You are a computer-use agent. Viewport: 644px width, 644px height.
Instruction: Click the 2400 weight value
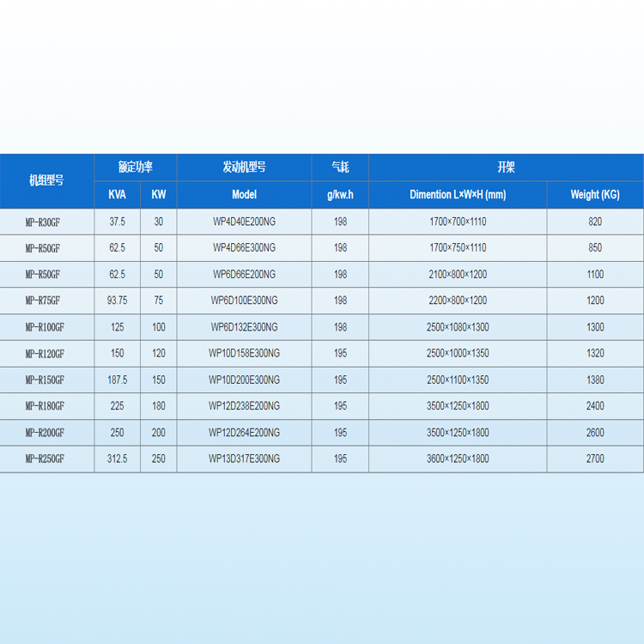pos(595,406)
